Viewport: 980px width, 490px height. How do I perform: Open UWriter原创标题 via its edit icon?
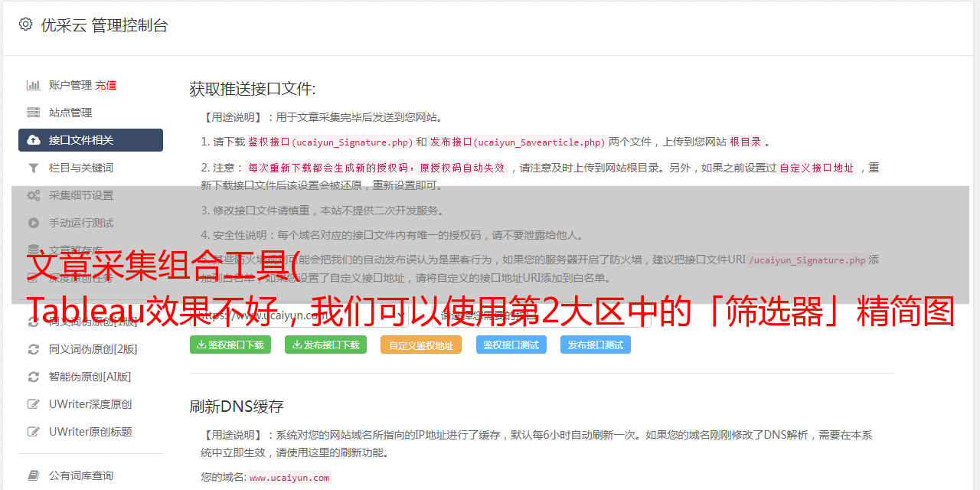point(34,432)
